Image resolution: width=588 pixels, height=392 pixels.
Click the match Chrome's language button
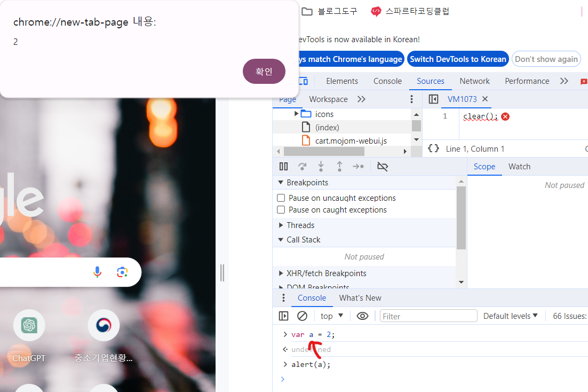(351, 59)
